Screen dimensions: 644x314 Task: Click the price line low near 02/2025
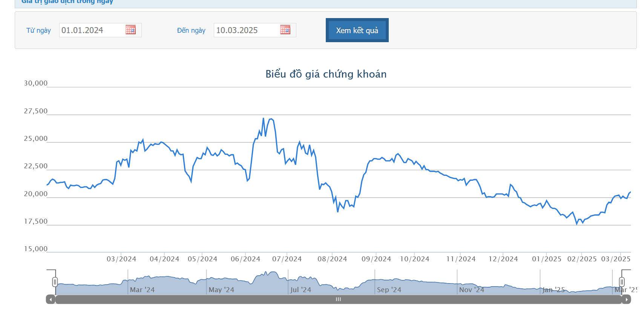coord(577,224)
